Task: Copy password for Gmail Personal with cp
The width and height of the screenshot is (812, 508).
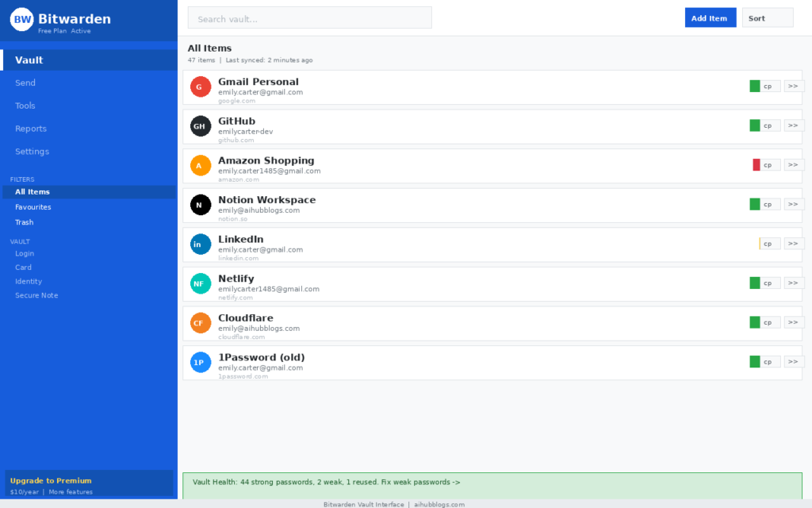Action: [770, 86]
